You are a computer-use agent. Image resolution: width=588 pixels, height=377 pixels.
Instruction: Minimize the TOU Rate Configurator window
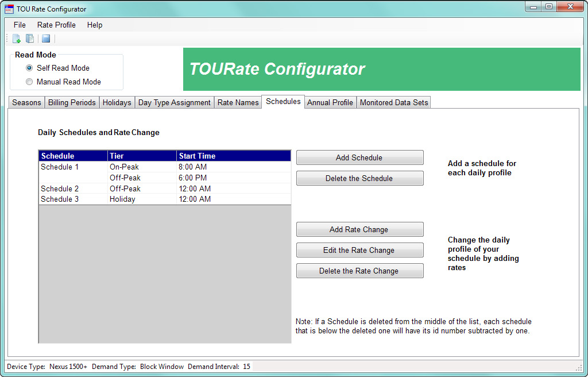click(x=533, y=7)
